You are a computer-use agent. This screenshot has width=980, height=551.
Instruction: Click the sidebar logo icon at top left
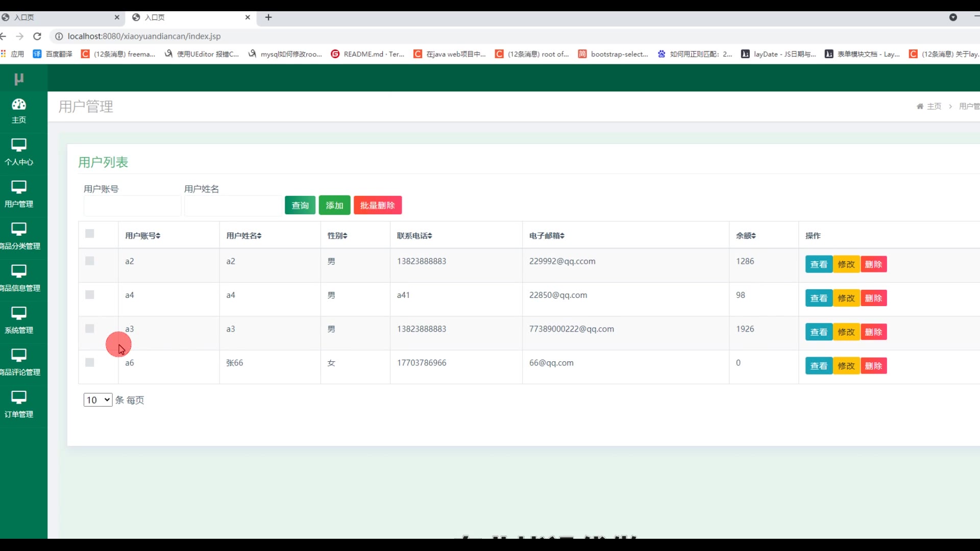(x=19, y=79)
